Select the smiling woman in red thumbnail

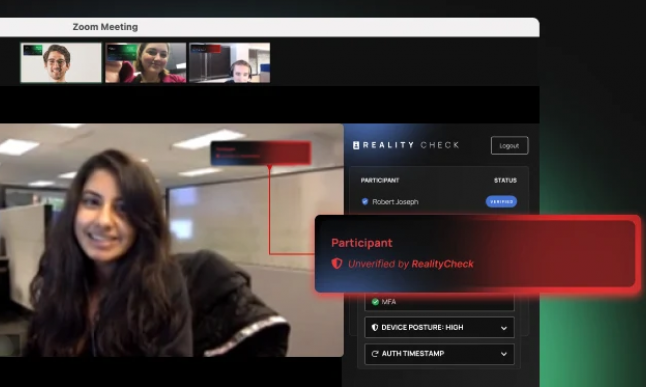[145, 63]
